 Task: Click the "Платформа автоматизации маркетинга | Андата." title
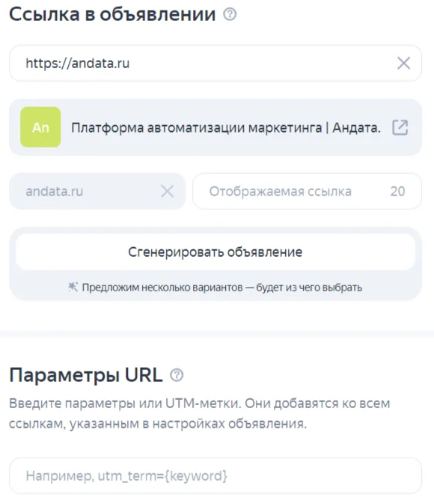226,128
